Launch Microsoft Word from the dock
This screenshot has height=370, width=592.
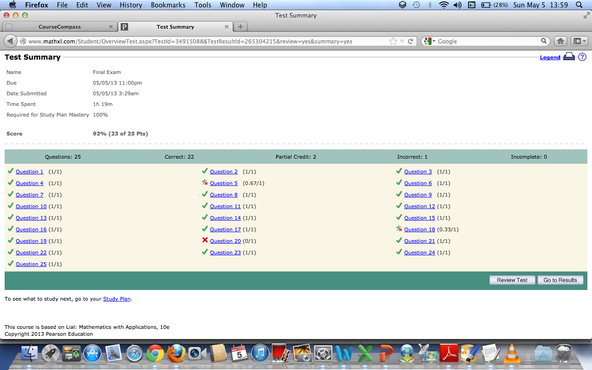click(x=344, y=353)
